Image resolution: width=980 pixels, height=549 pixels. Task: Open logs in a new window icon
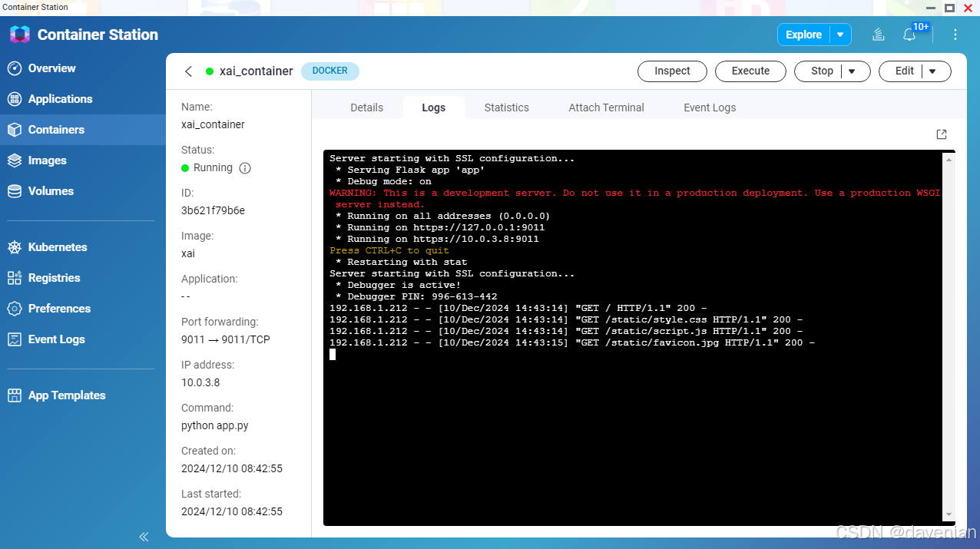(x=942, y=134)
